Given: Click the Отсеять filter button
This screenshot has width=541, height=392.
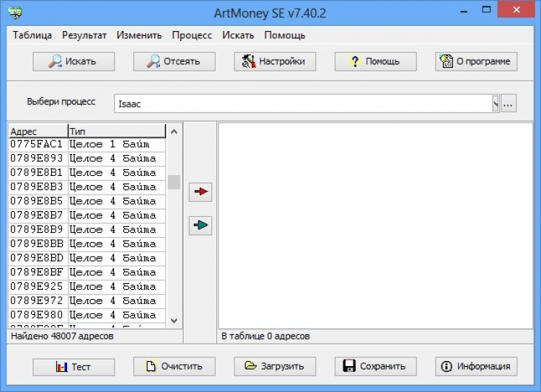Looking at the screenshot, I should [175, 61].
